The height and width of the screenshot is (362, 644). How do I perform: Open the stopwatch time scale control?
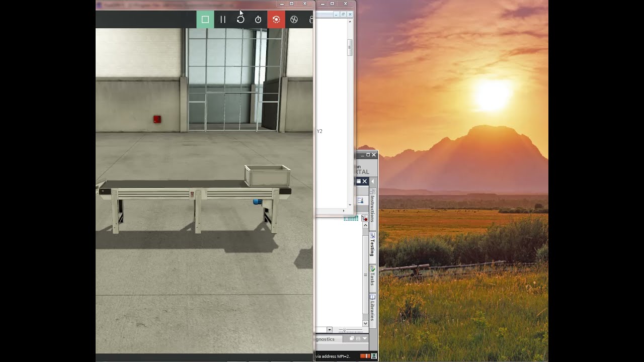click(x=258, y=20)
